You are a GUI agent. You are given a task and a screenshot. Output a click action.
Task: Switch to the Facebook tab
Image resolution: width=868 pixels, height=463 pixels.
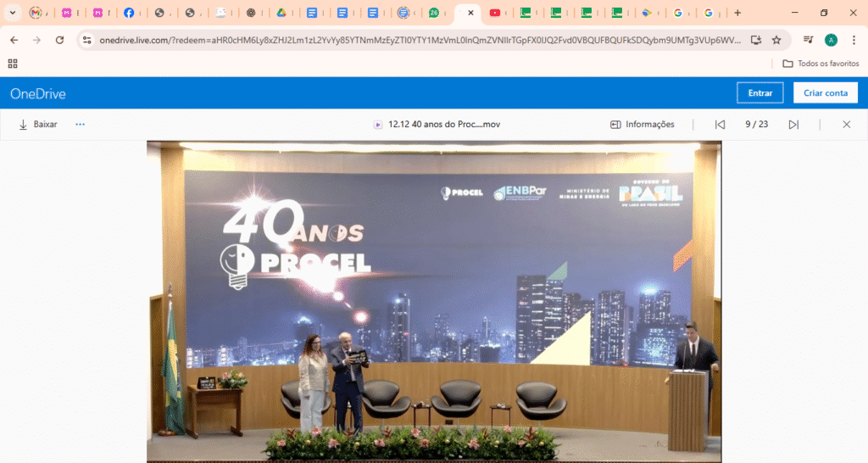click(x=129, y=13)
